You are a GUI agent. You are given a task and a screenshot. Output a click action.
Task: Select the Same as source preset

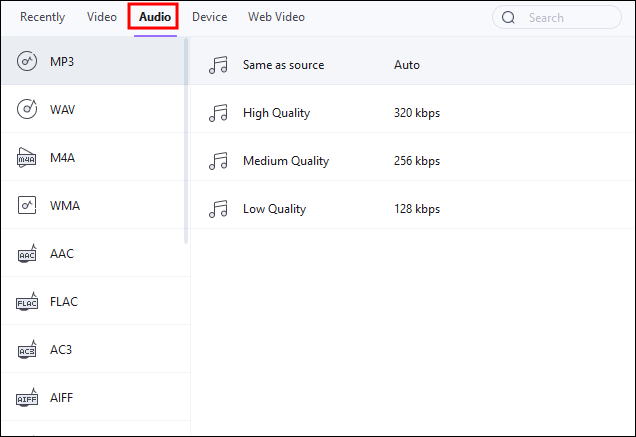[x=283, y=65]
